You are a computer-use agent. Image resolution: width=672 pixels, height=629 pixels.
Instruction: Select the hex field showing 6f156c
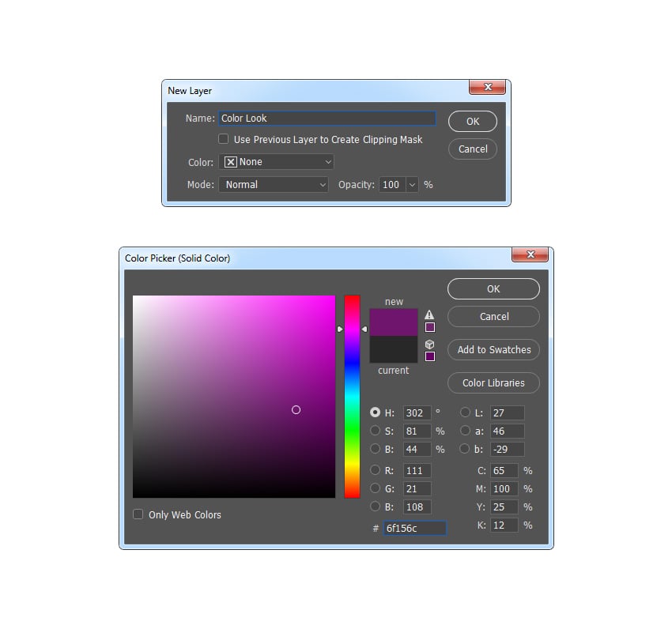pyautogui.click(x=413, y=528)
